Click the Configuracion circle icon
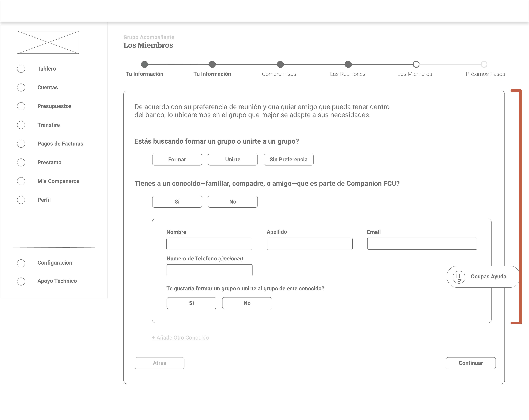This screenshot has height=420, width=529. tap(21, 263)
